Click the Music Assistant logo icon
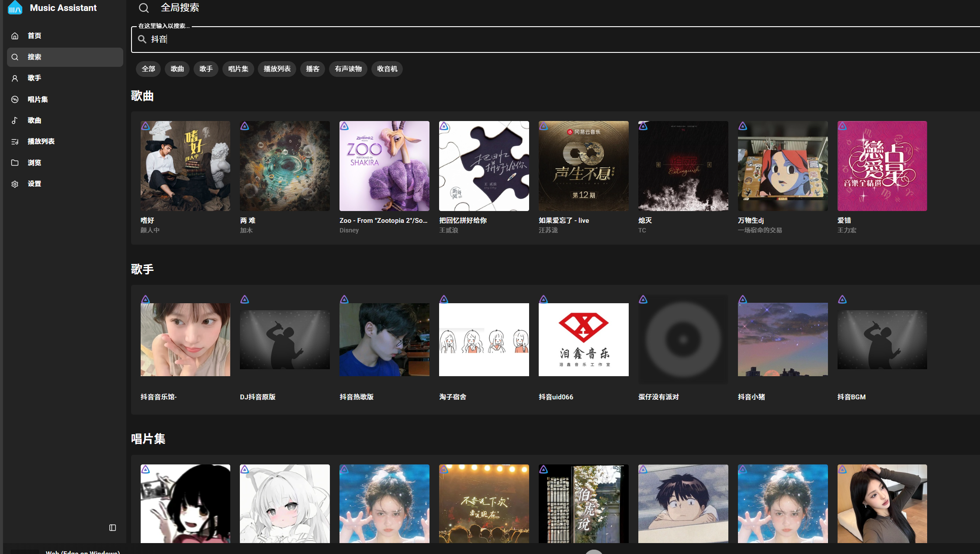 click(x=15, y=7)
